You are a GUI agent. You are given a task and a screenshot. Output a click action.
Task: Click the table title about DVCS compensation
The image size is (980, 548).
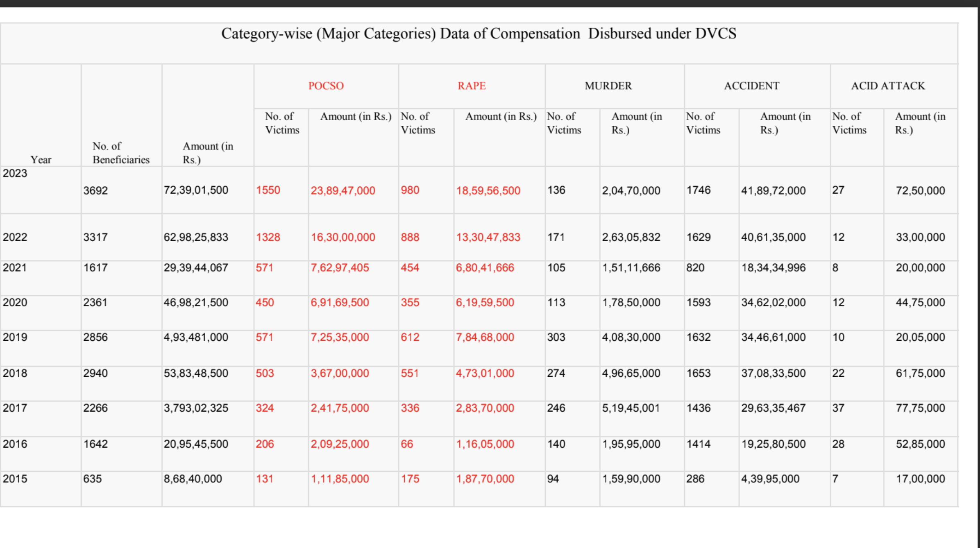pos(479,34)
